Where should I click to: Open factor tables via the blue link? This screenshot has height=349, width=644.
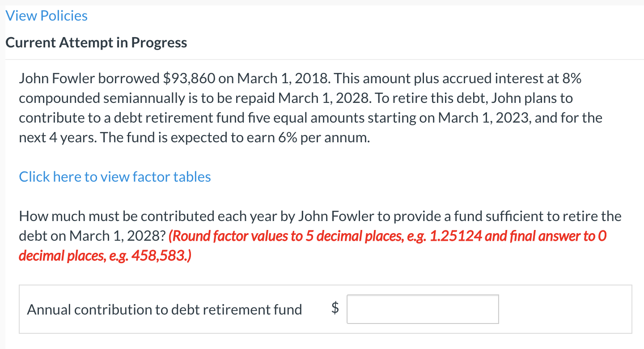pos(114,176)
